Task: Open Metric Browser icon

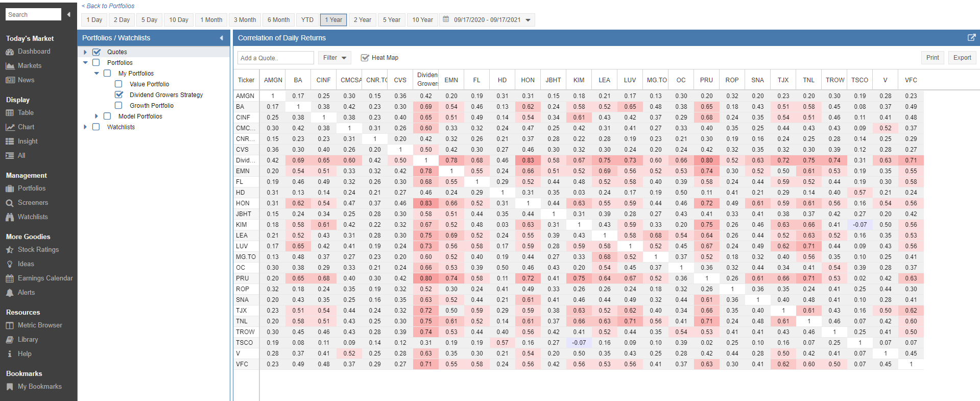Action: pyautogui.click(x=10, y=325)
